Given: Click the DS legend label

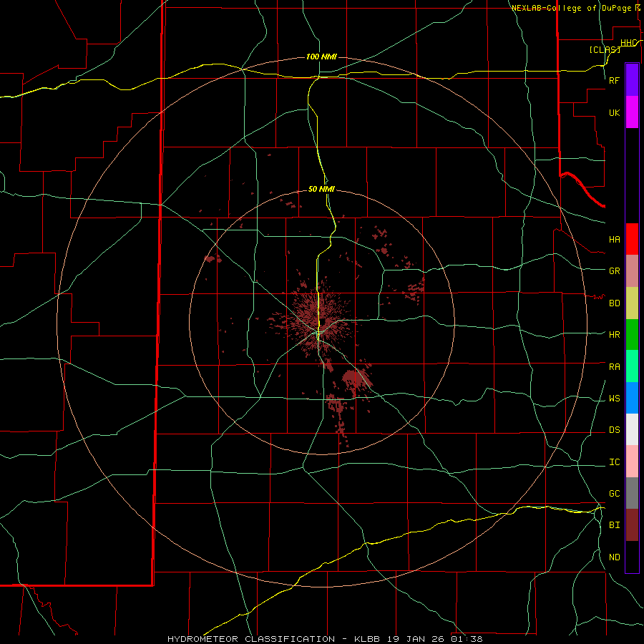Looking at the screenshot, I should pyautogui.click(x=614, y=430).
